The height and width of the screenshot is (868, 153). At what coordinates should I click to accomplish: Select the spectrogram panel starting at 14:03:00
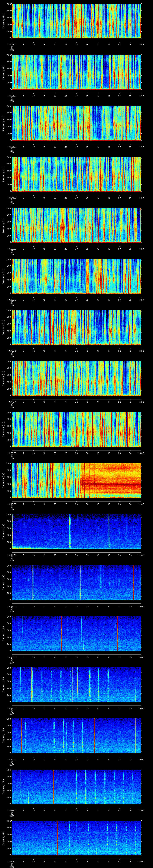pyautogui.click(x=77, y=123)
